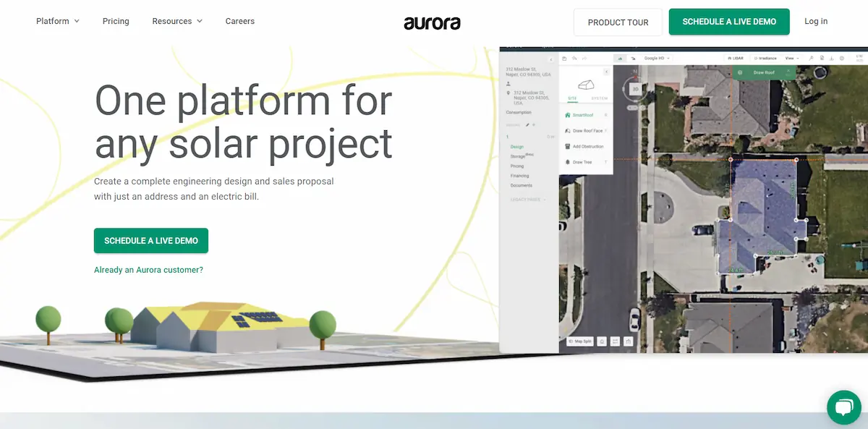Open the View dropdown in the app toolbar
Image resolution: width=868 pixels, height=429 pixels.
tap(792, 58)
